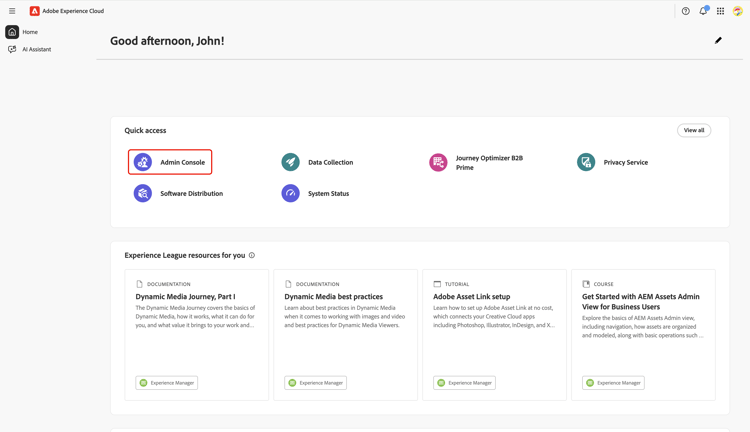Open the user profile avatar
Viewport: 750px width, 432px height.
tap(738, 11)
